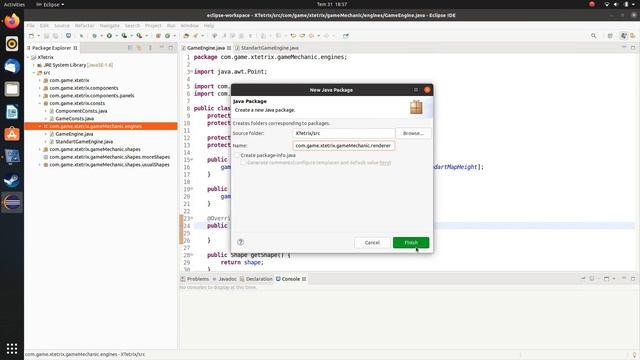640x360 pixels.
Task: Click the Run External Tools icon
Action: tap(139, 36)
